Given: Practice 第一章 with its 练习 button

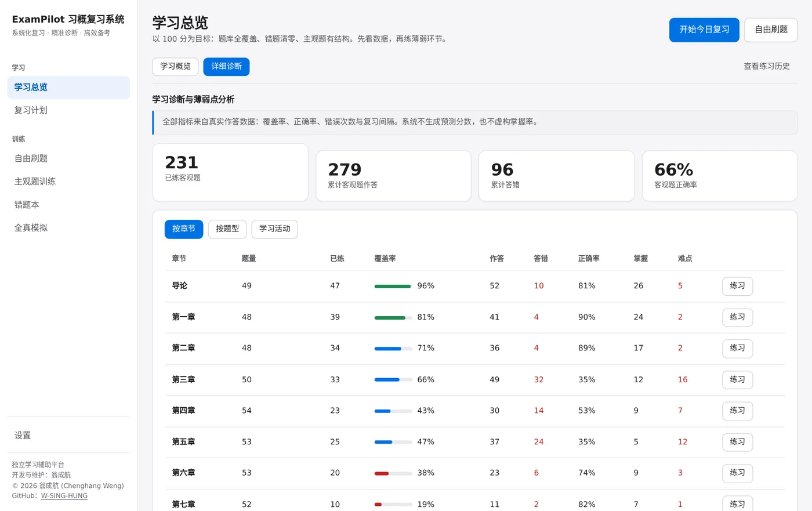Looking at the screenshot, I should tap(737, 317).
